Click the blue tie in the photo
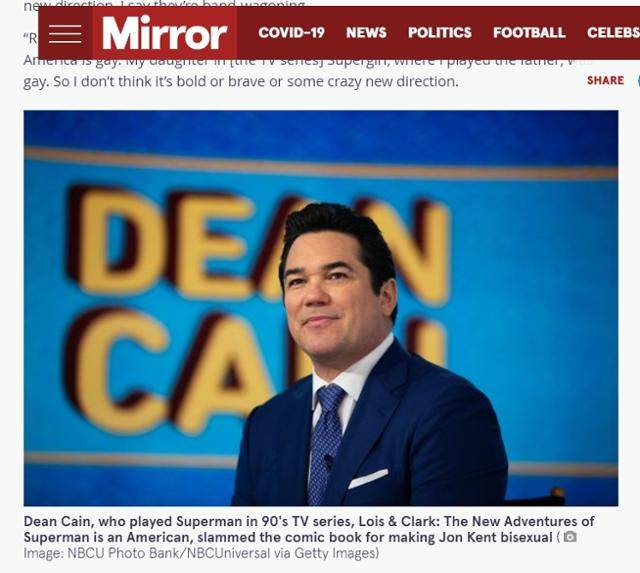Viewport: 640px width, 573px height. [x=325, y=445]
